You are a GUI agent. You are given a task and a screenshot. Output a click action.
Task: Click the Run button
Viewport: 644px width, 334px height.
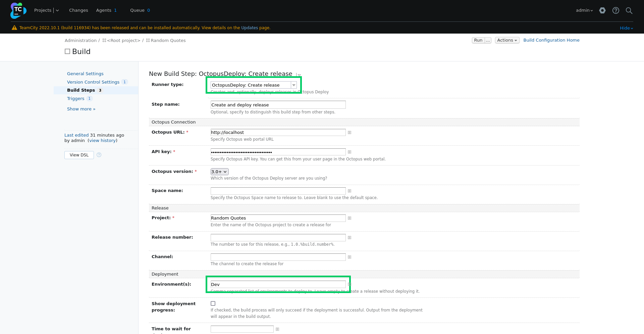tap(478, 40)
